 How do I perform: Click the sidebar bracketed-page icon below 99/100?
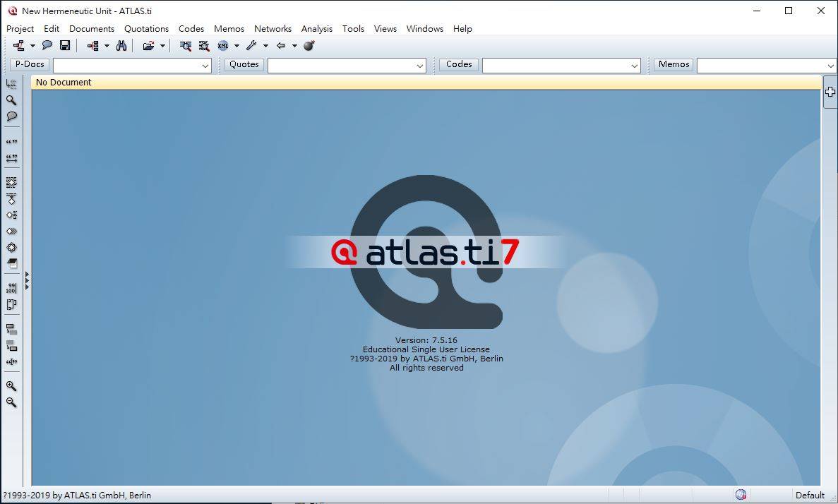coord(11,305)
